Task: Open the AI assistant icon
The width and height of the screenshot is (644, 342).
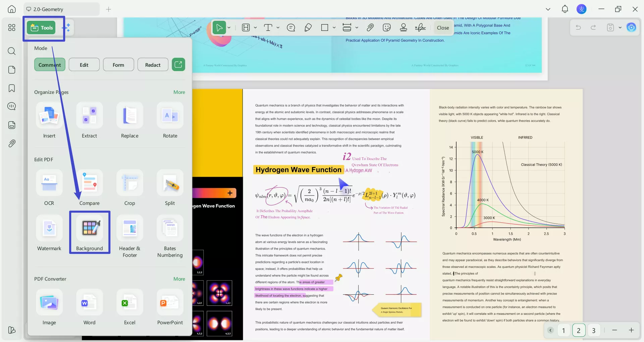Action: point(631,27)
